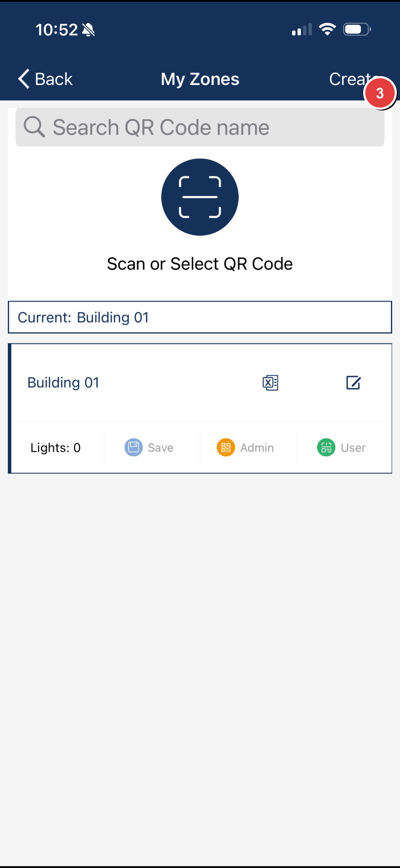
Task: Tap the Current: Building 01 bar
Action: (200, 317)
